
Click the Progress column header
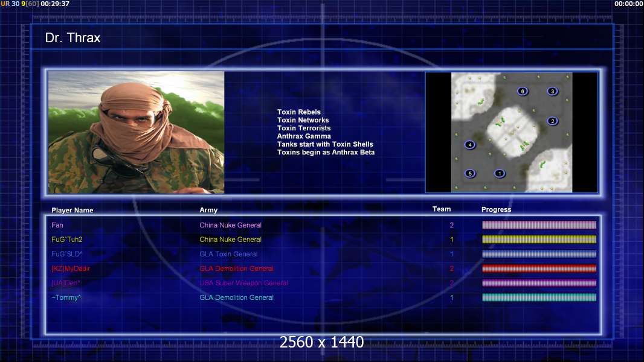coord(496,209)
